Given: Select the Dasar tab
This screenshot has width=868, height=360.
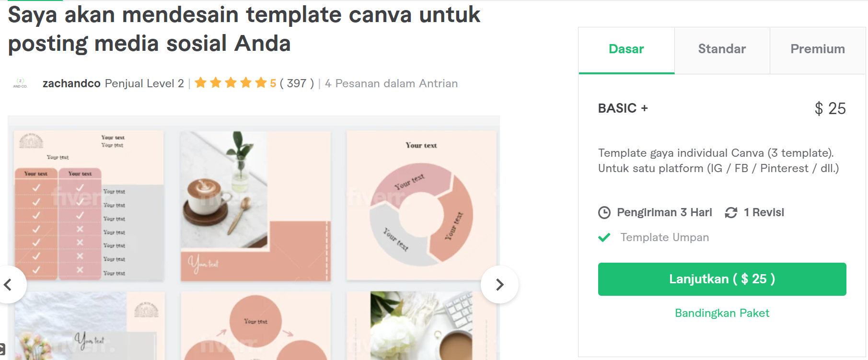Looking at the screenshot, I should coord(626,49).
